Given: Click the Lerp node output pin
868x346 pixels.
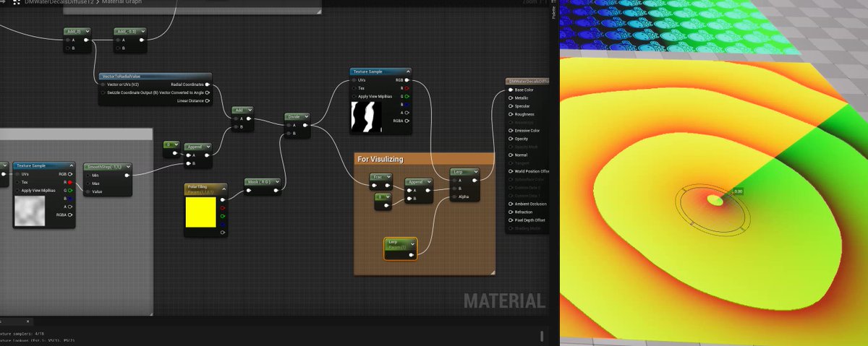Looking at the screenshot, I should click(475, 181).
